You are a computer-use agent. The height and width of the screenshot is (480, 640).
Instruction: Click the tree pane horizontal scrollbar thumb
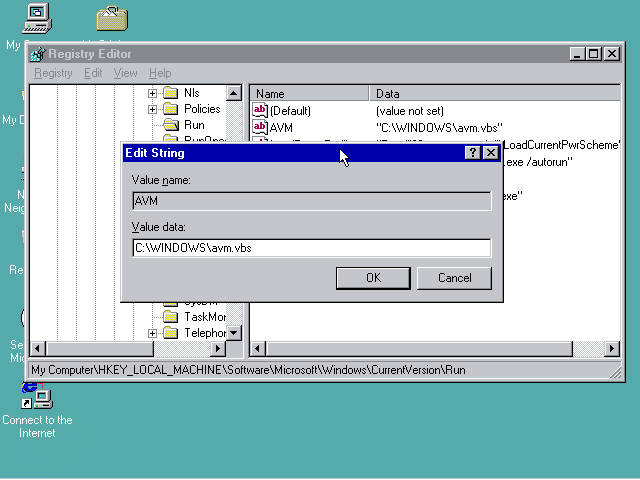point(100,349)
